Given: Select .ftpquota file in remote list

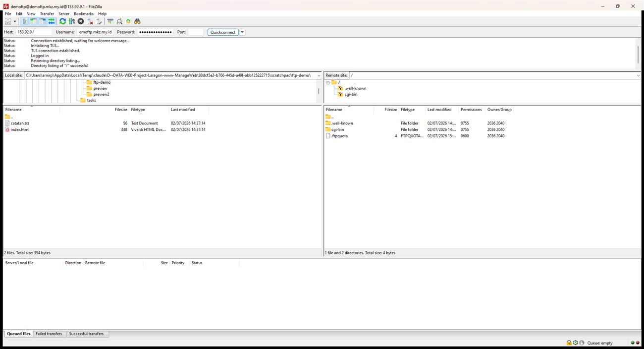Looking at the screenshot, I should pyautogui.click(x=340, y=136).
